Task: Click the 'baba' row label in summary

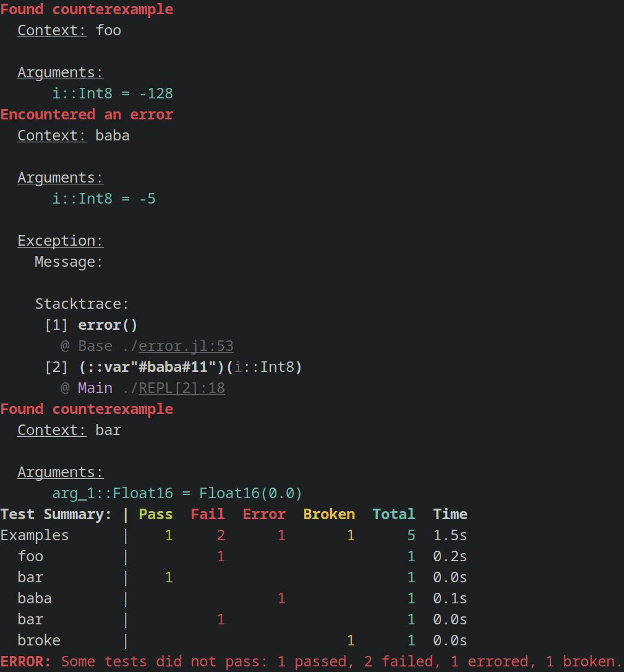Action: [x=35, y=598]
